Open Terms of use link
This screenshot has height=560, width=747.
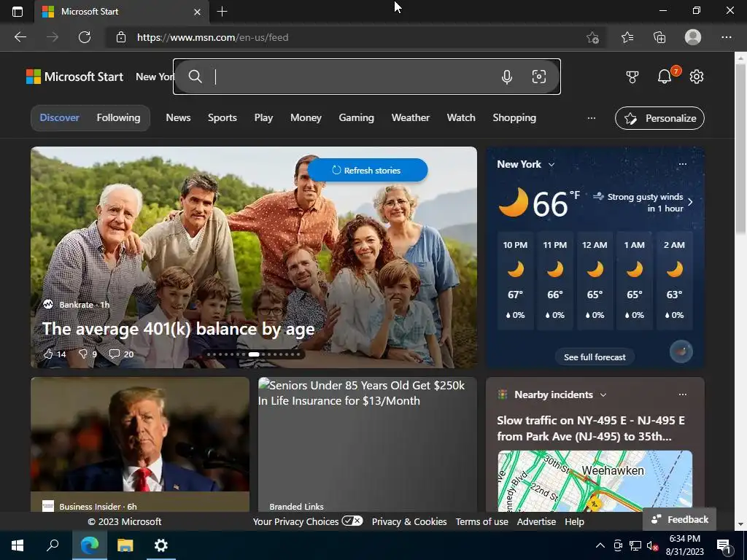point(481,522)
